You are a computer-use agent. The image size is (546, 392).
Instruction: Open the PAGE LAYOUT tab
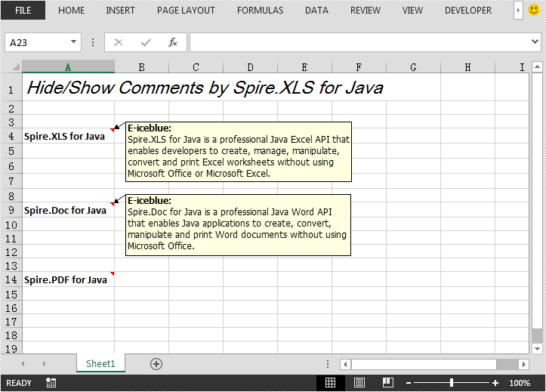coord(186,11)
